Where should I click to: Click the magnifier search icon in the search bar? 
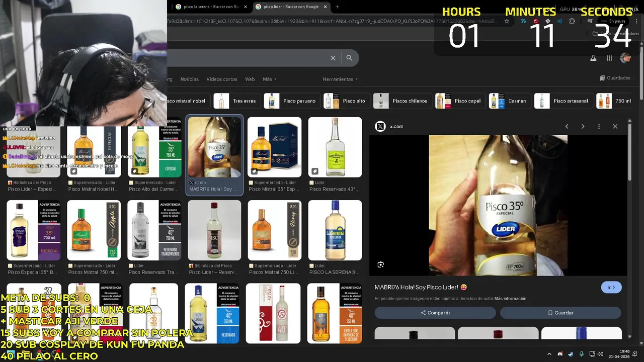coord(349,58)
